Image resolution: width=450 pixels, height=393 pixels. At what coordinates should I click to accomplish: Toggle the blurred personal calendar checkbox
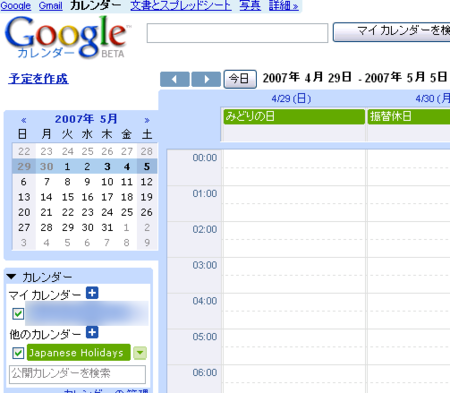pyautogui.click(x=18, y=314)
